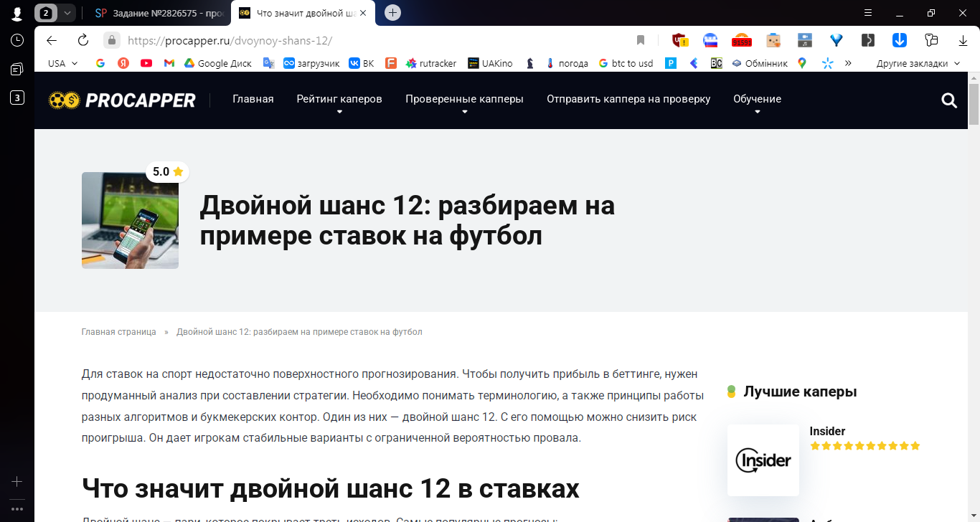Open a new tab with the plus button
The height and width of the screenshot is (522, 980).
(x=392, y=12)
